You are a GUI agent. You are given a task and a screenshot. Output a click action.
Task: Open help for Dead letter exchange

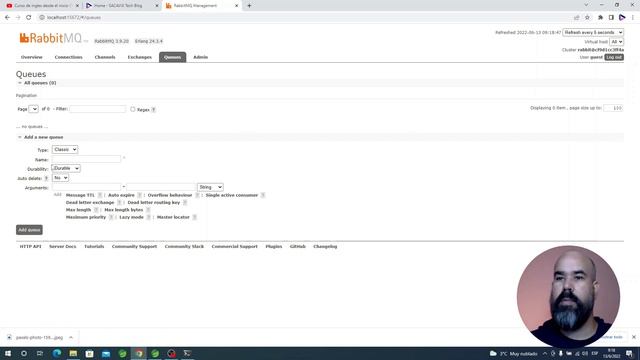119,202
